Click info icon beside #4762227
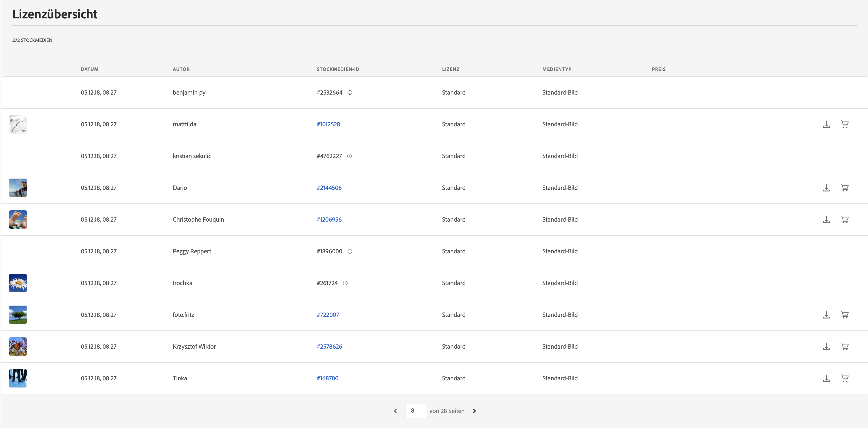The height and width of the screenshot is (428, 868). point(349,156)
